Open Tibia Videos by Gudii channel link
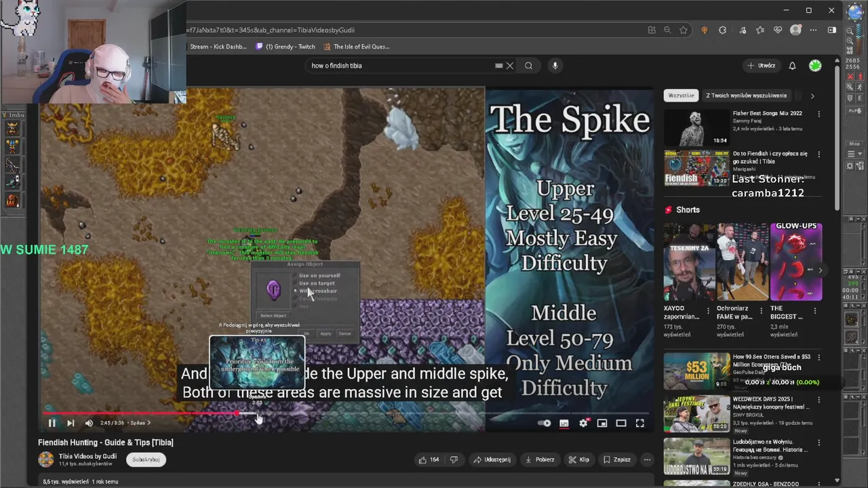Image resolution: width=868 pixels, height=488 pixels. pos(87,456)
